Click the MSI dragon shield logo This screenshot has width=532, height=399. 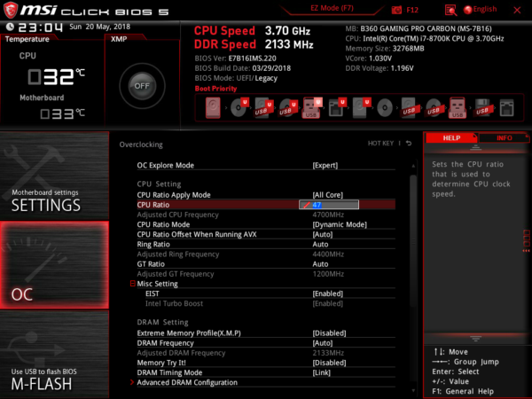11,10
